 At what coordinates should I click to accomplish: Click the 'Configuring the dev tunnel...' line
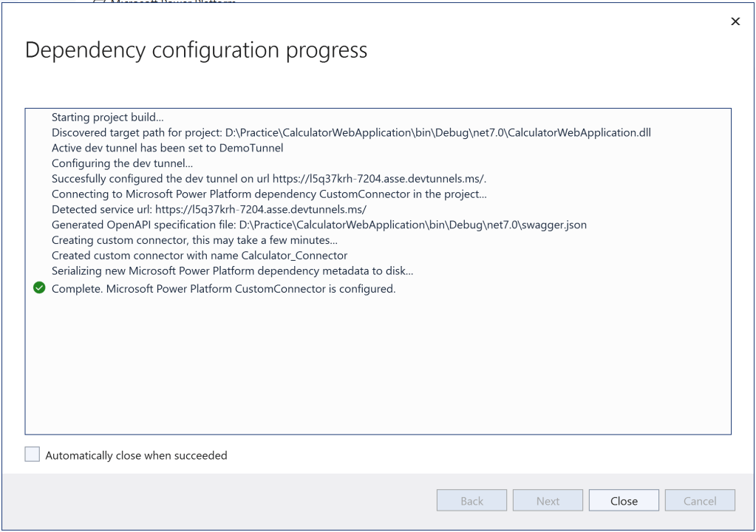click(x=122, y=163)
